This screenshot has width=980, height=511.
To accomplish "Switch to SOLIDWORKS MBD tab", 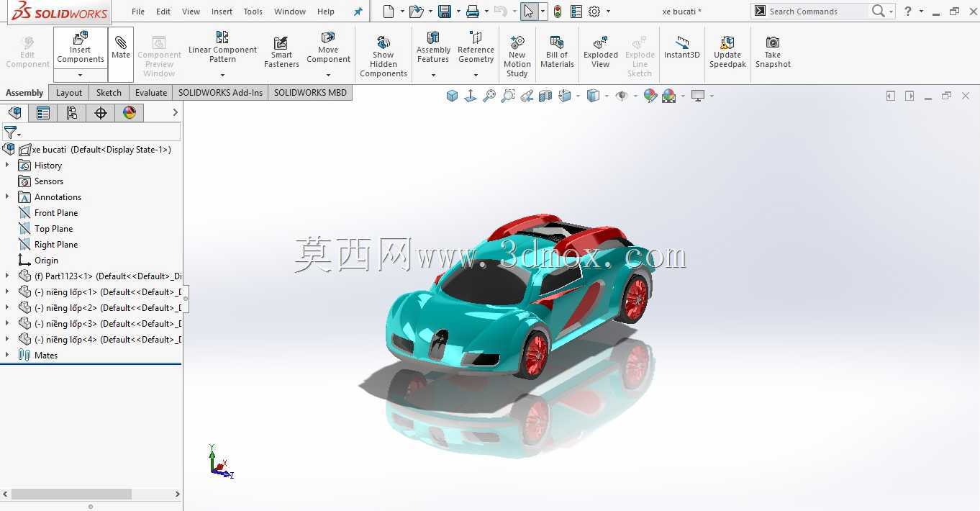I will point(310,93).
